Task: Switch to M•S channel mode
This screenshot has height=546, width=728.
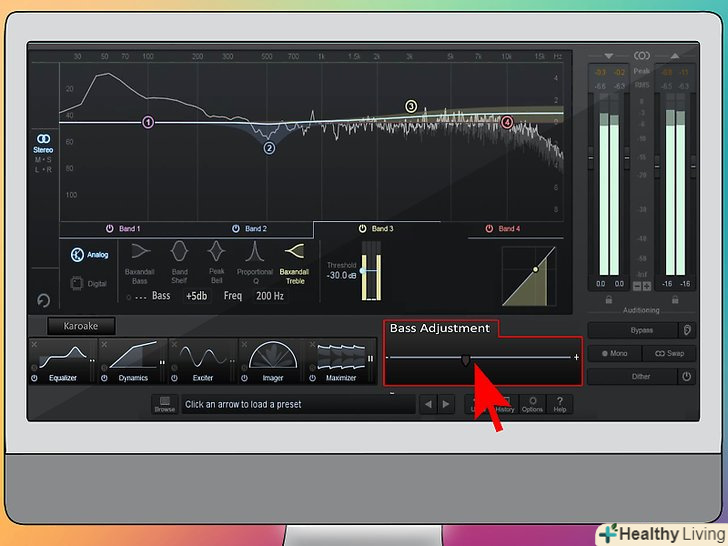Action: [x=43, y=160]
